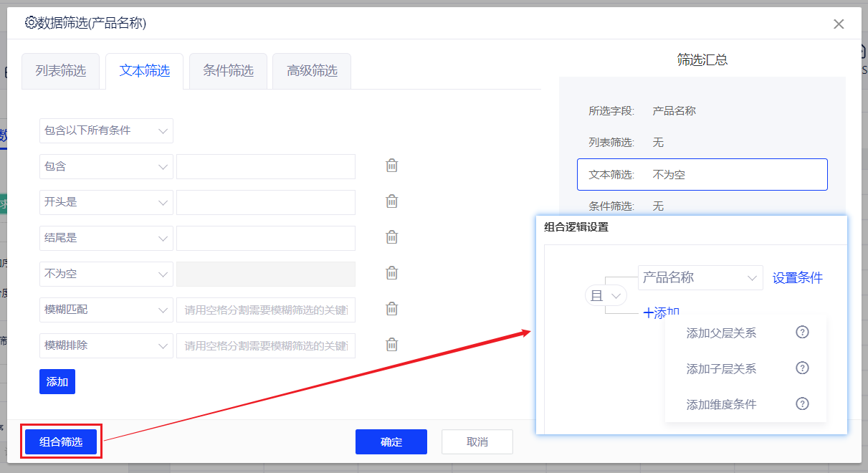Click the 设置条件 link
This screenshot has width=868, height=473.
[798, 278]
